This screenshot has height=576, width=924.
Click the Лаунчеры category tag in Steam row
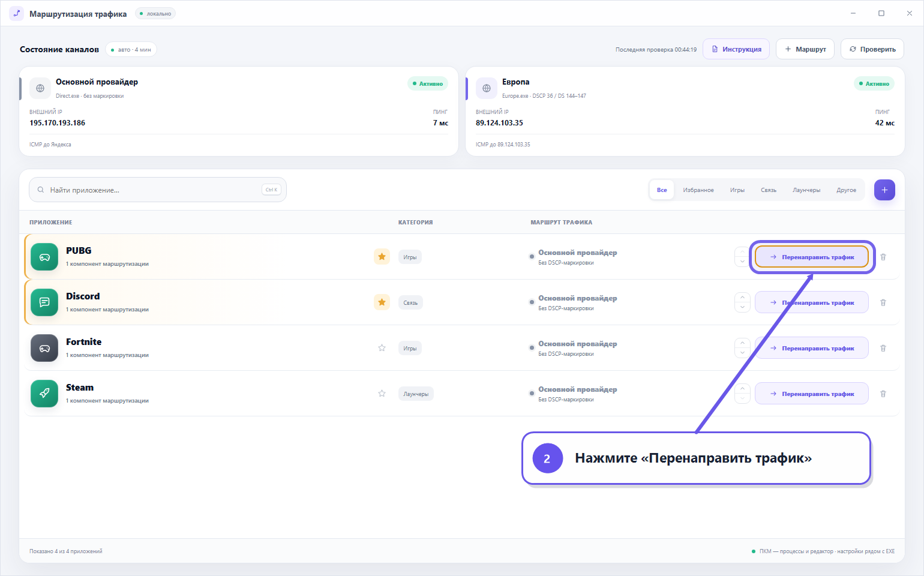click(416, 394)
